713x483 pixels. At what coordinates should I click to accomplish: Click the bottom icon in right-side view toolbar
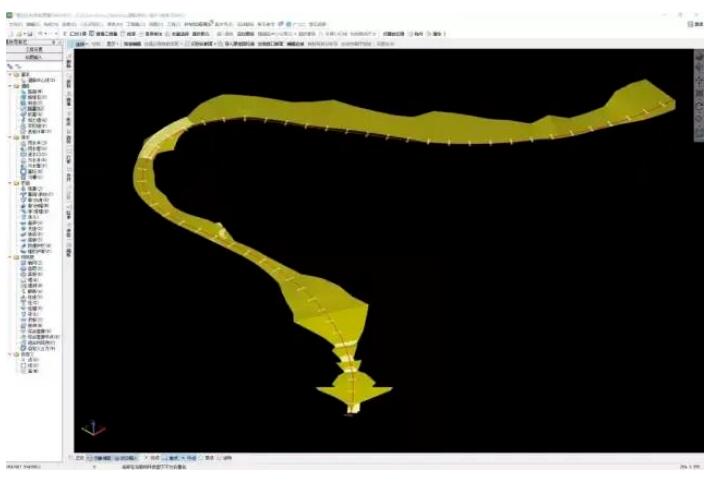699,131
